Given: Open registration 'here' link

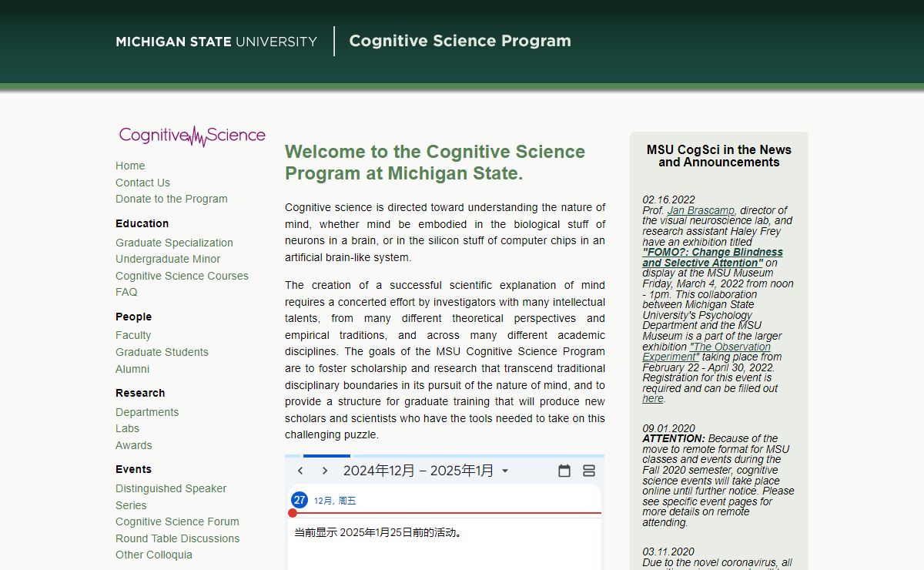Looking at the screenshot, I should pos(653,399).
